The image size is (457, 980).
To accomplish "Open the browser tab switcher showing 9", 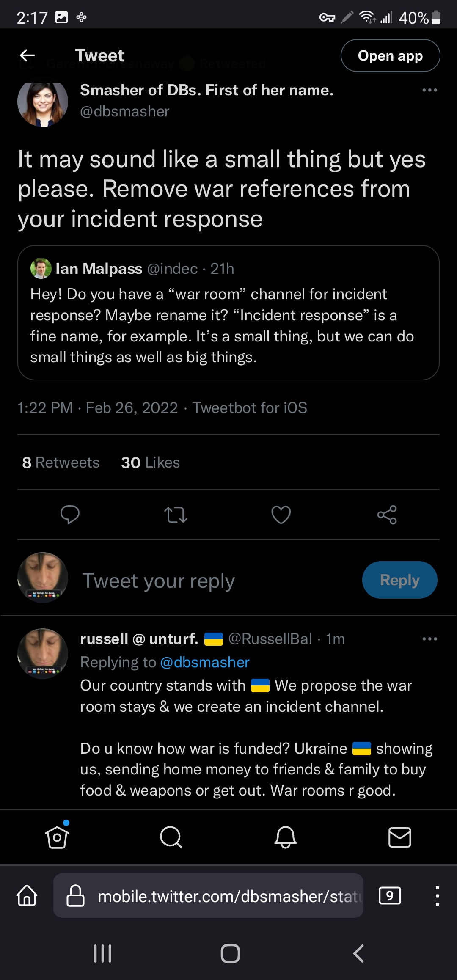I will [x=390, y=896].
